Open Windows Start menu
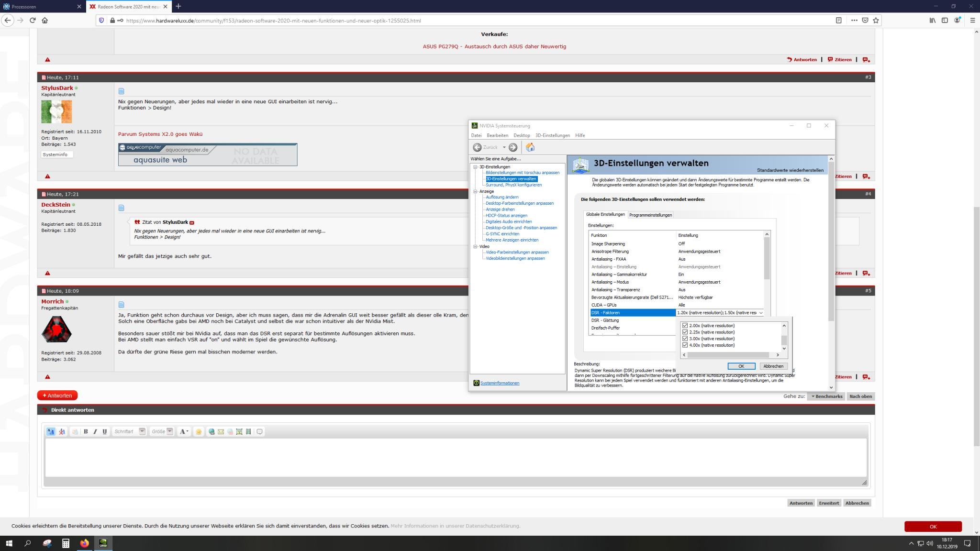The width and height of the screenshot is (980, 551). tap(9, 543)
